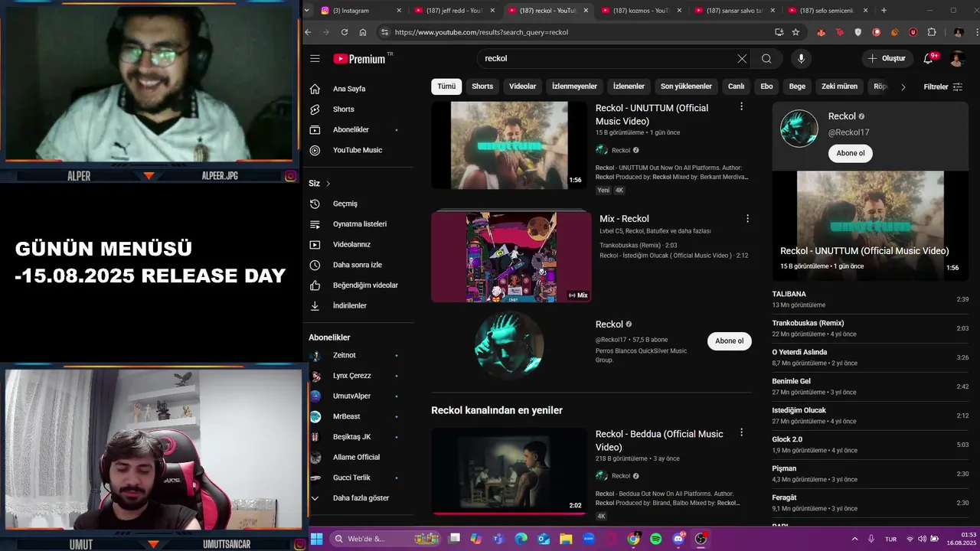Open Spotify from the taskbar

pos(656,539)
